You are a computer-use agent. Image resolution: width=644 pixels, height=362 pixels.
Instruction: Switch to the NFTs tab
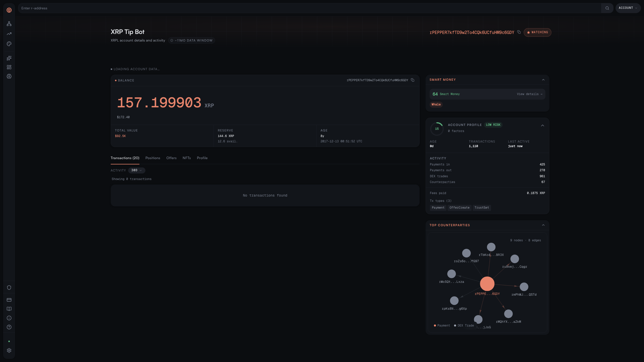(186, 158)
